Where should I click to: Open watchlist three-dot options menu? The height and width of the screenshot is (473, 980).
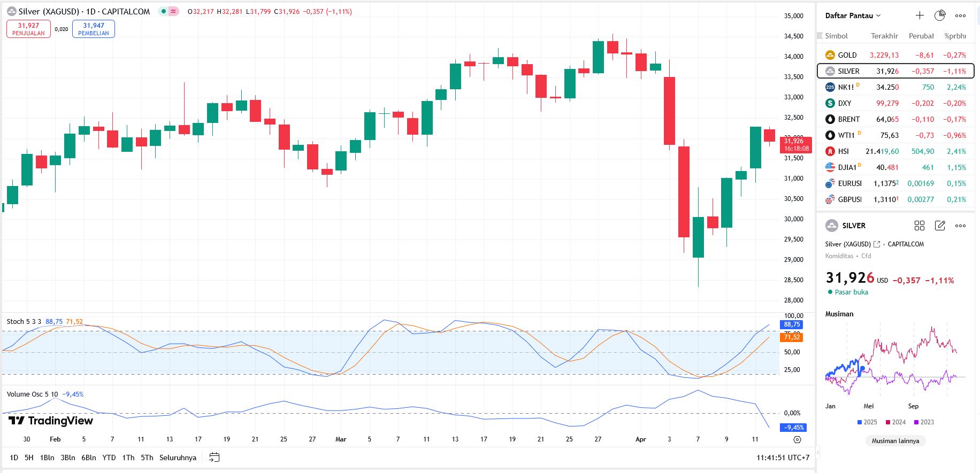click(961, 15)
